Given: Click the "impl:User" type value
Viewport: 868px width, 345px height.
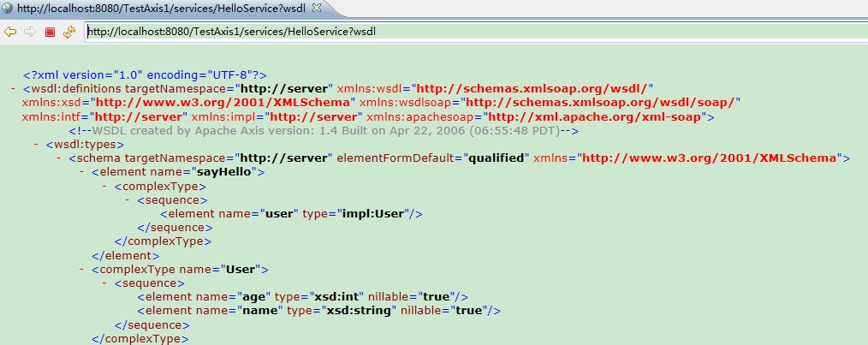Looking at the screenshot, I should pyautogui.click(x=373, y=214).
